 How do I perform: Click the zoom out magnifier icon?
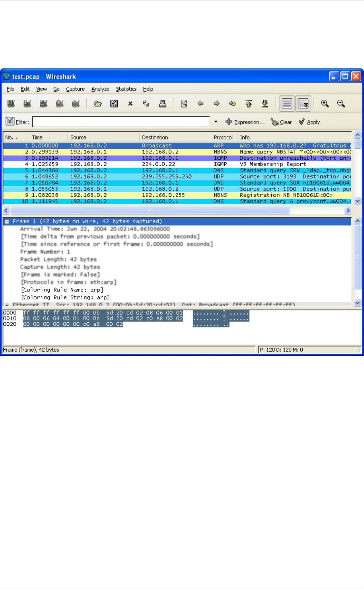click(341, 104)
